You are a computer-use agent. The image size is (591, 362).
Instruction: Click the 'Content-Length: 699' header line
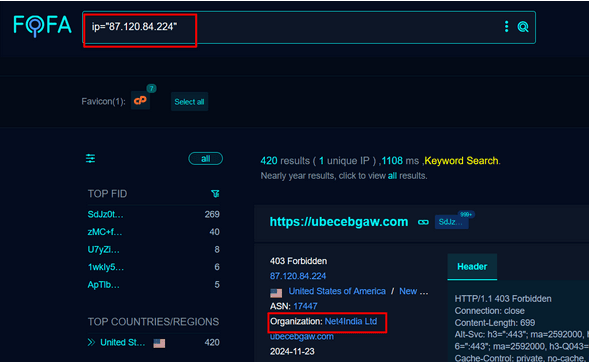(495, 323)
